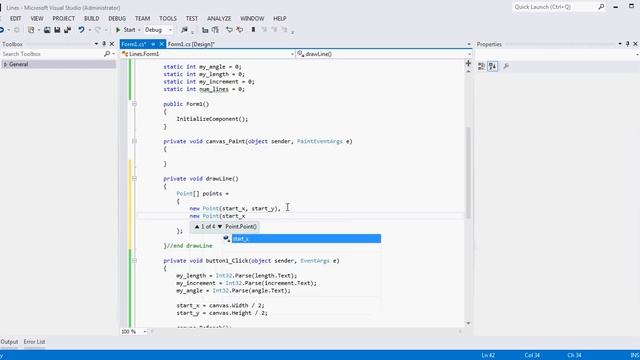Open the VIEW menu
Viewport: 640px width, 360px height.
(37, 18)
